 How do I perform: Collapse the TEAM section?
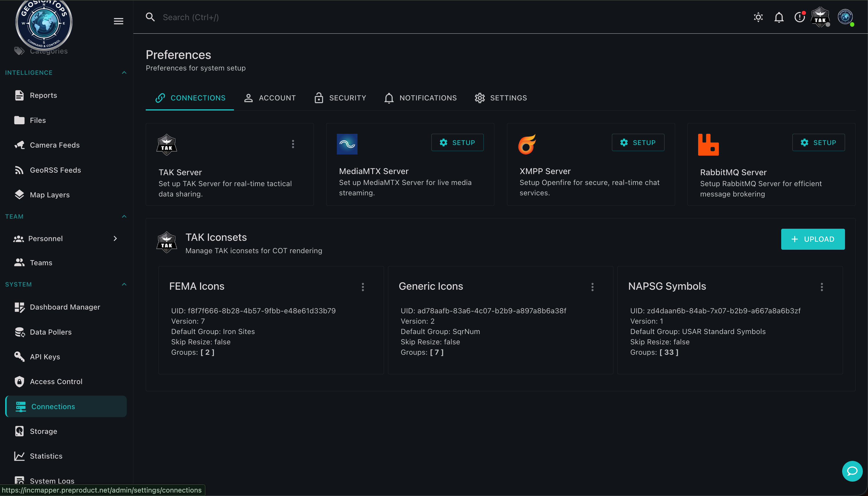pos(124,216)
